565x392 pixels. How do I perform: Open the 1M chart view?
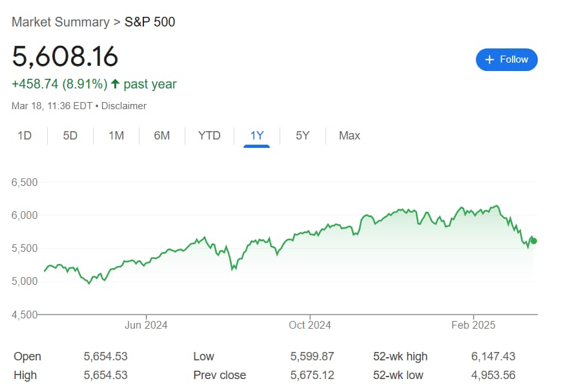[116, 136]
